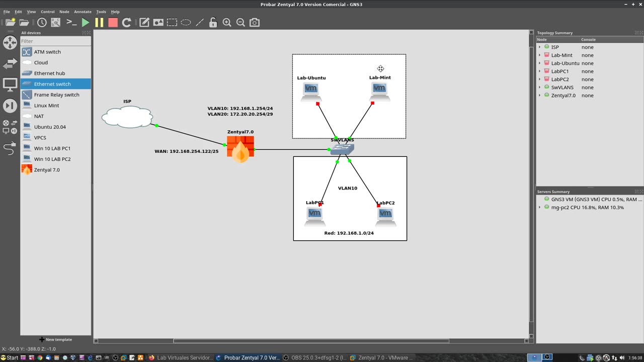Open the File menu
Viewport: 644px width, 362px height.
click(x=7, y=12)
